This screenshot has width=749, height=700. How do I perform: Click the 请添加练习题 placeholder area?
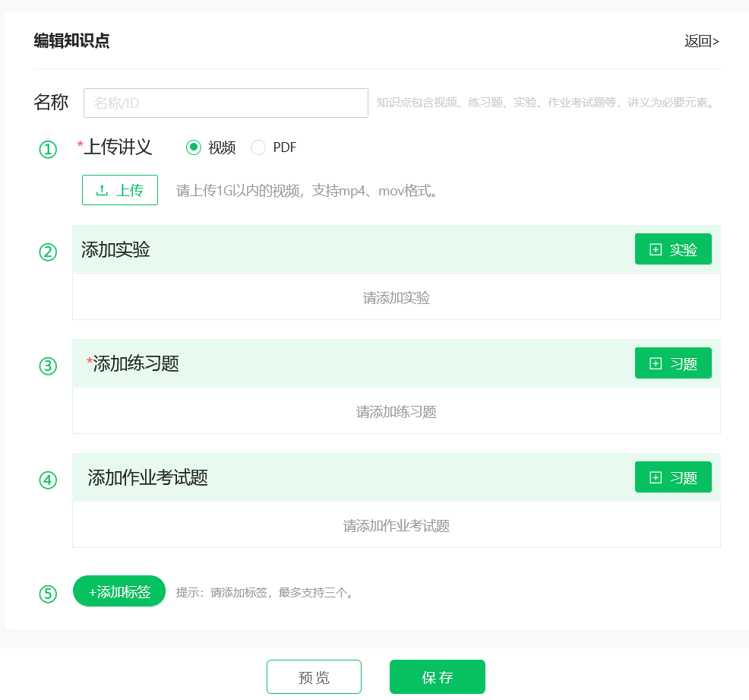pyautogui.click(x=396, y=411)
